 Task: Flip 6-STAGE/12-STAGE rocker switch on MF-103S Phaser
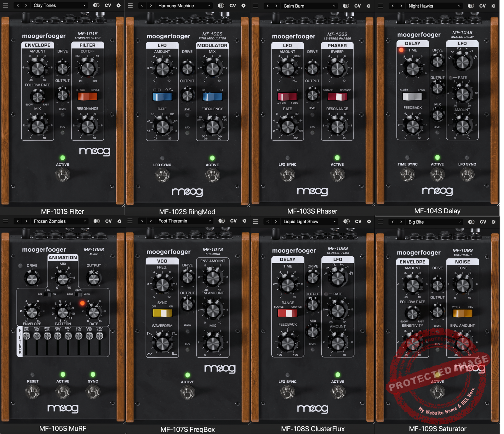tap(337, 97)
